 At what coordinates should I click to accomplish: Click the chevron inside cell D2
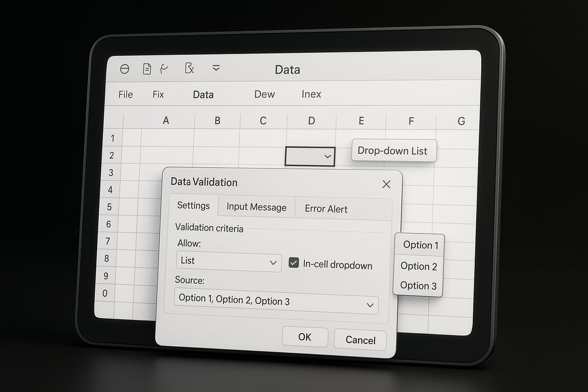pos(327,157)
